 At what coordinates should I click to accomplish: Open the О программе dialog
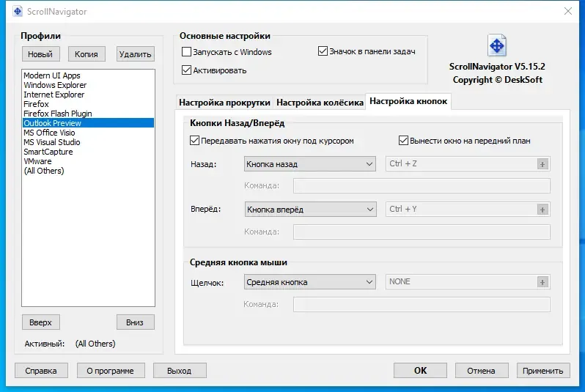pyautogui.click(x=110, y=371)
